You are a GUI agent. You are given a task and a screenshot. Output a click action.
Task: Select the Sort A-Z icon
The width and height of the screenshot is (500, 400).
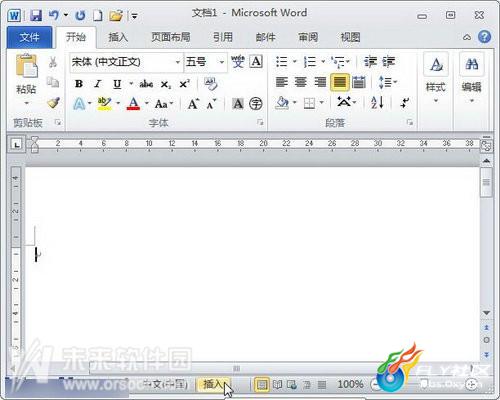pyautogui.click(x=377, y=103)
